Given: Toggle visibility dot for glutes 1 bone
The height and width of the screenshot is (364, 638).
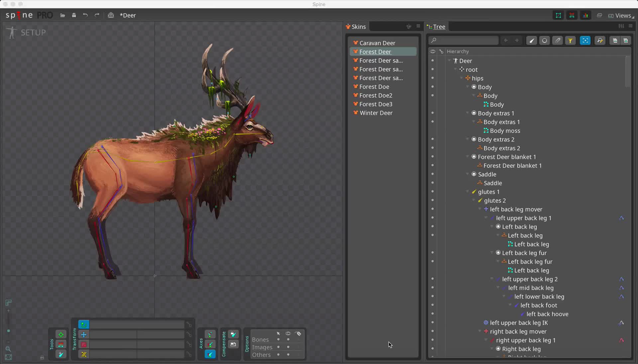Looking at the screenshot, I should (432, 191).
